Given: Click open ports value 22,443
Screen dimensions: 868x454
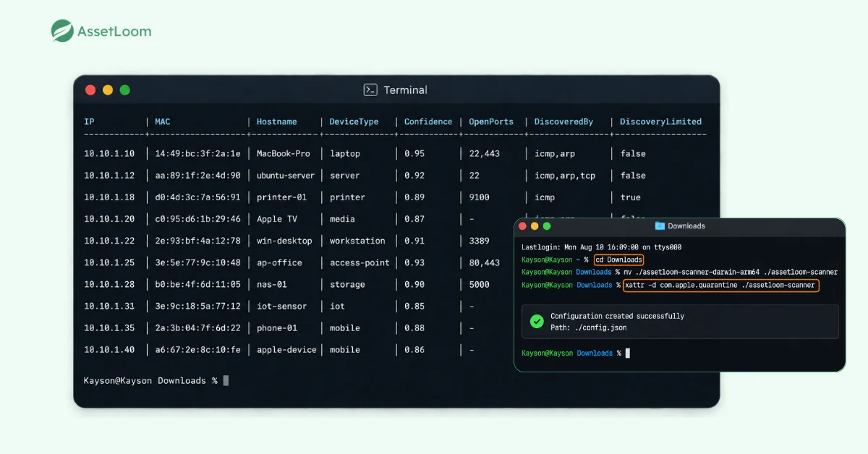Looking at the screenshot, I should [x=485, y=154].
